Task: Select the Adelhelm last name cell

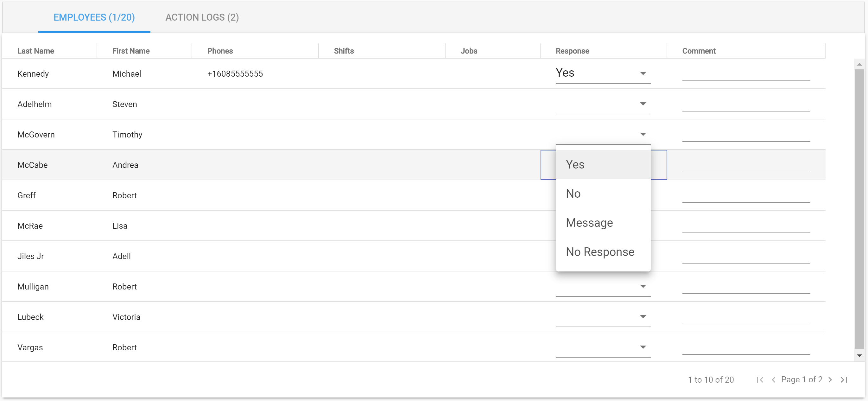Action: tap(35, 104)
